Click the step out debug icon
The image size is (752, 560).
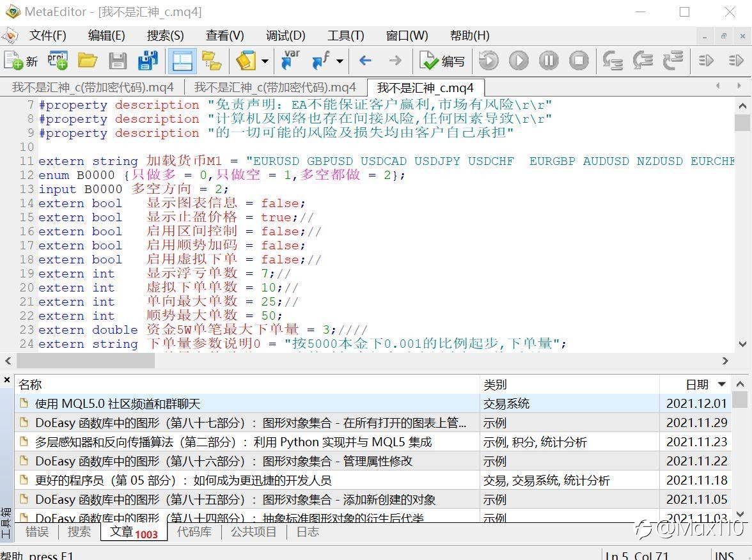[673, 60]
